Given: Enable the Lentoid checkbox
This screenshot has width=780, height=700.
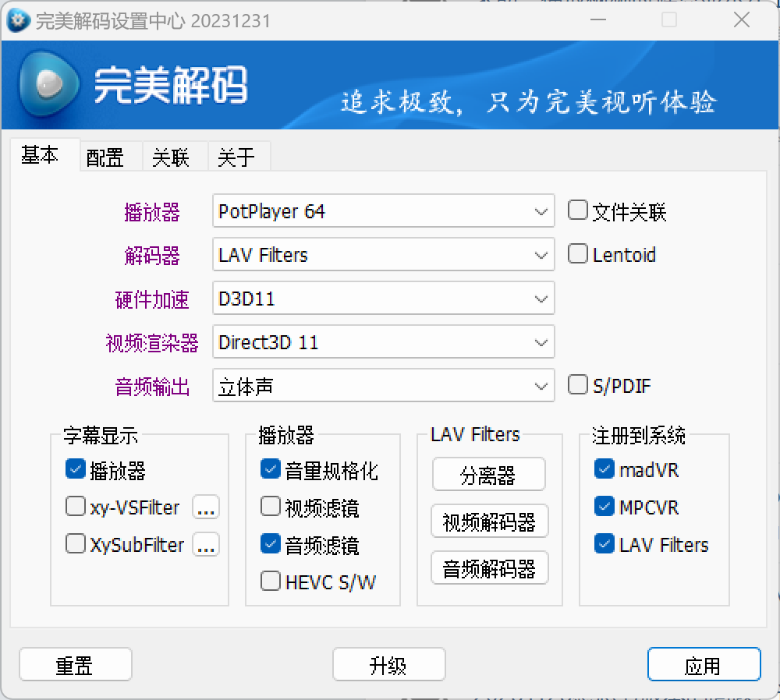Looking at the screenshot, I should click(577, 253).
